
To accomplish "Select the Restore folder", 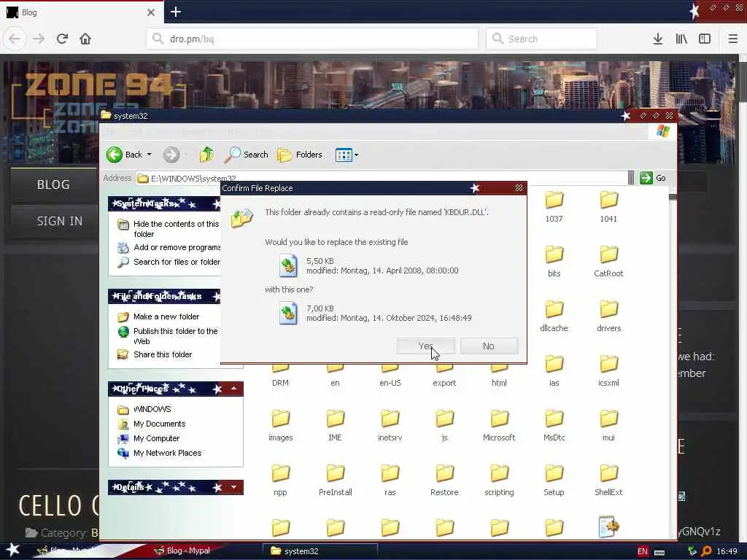I will pos(444,481).
